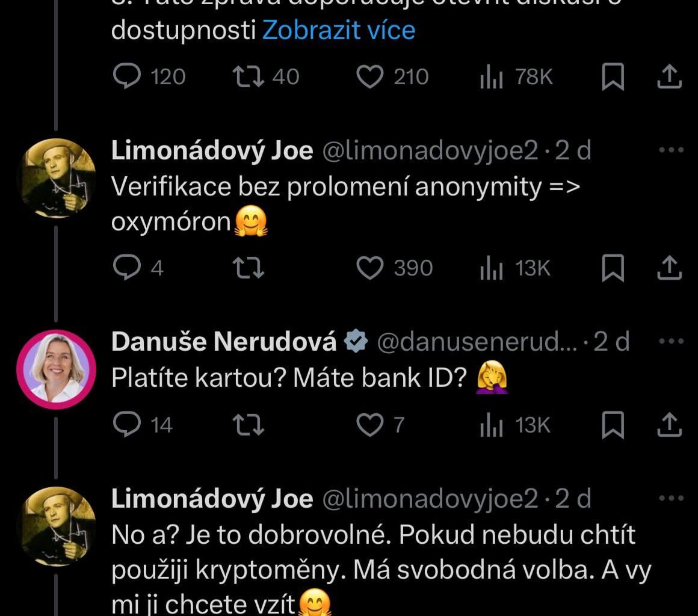
Task: Bookmark Danuše Nerudová's reply
Action: click(614, 425)
